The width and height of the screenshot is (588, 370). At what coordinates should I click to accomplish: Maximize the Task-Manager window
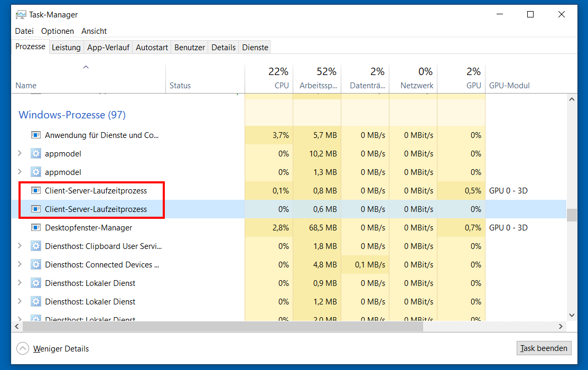(530, 14)
